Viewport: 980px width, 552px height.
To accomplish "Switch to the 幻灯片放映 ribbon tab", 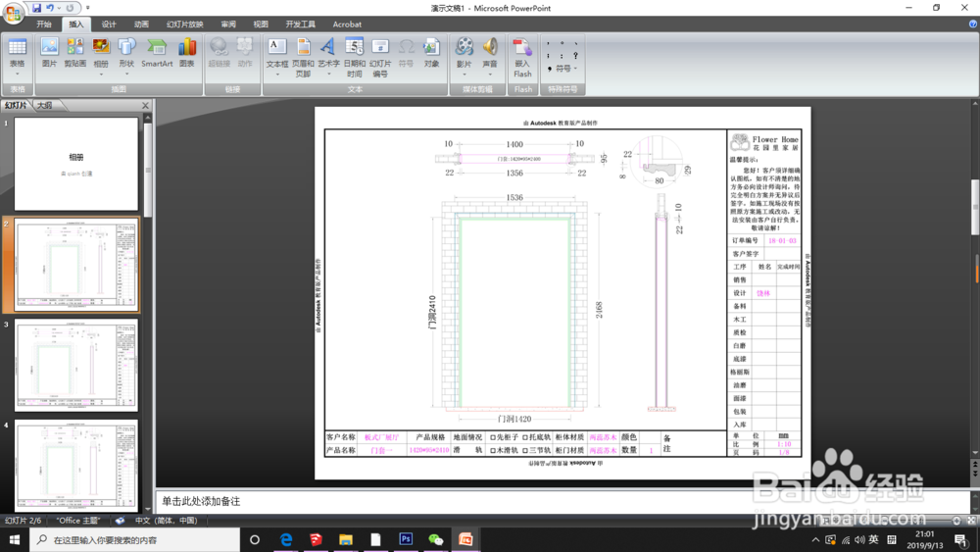I will [185, 25].
